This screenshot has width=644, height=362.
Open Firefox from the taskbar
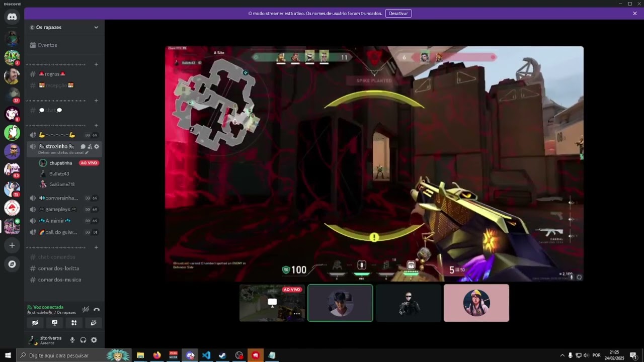pos(157,355)
